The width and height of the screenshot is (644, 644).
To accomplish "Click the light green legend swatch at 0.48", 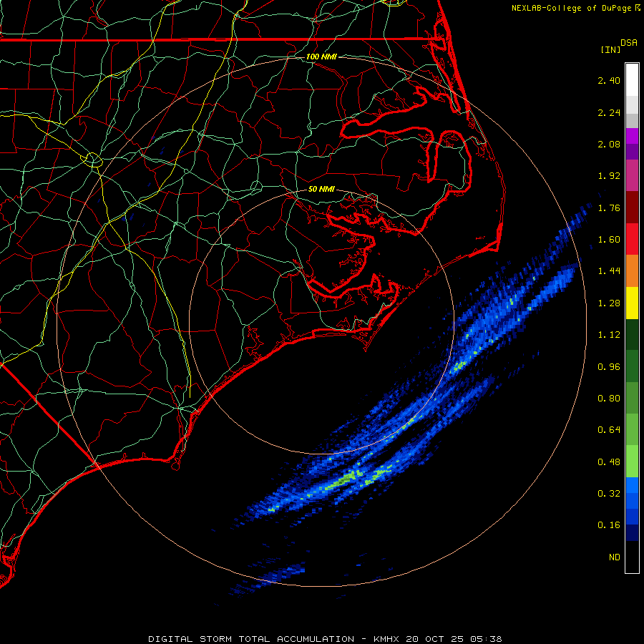I will click(x=632, y=462).
